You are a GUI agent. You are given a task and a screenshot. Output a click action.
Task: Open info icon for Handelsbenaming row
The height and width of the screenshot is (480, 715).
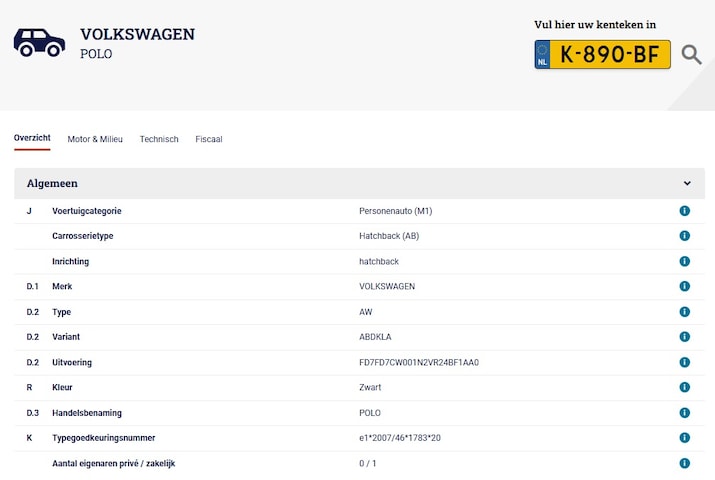684,413
